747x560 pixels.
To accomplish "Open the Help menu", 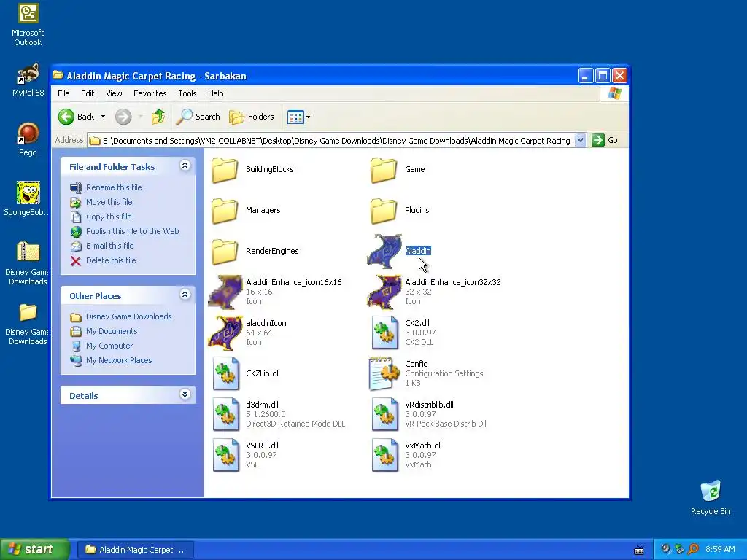I will (215, 93).
